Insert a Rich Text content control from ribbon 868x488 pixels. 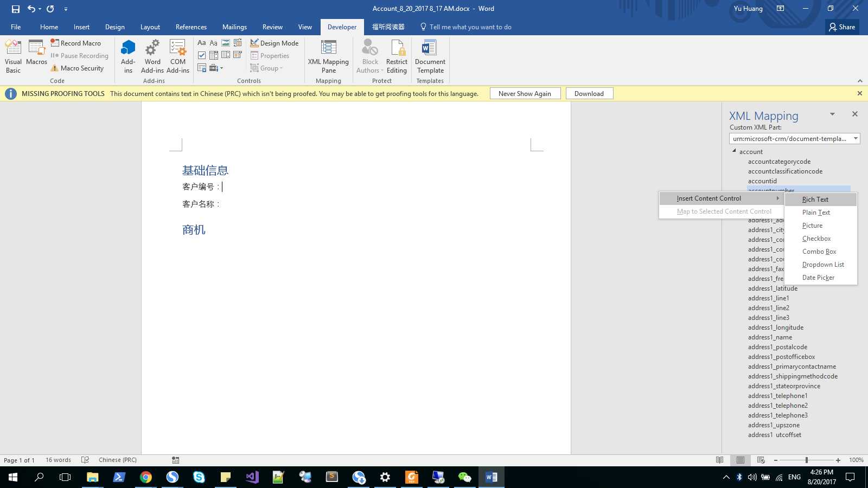pos(202,43)
